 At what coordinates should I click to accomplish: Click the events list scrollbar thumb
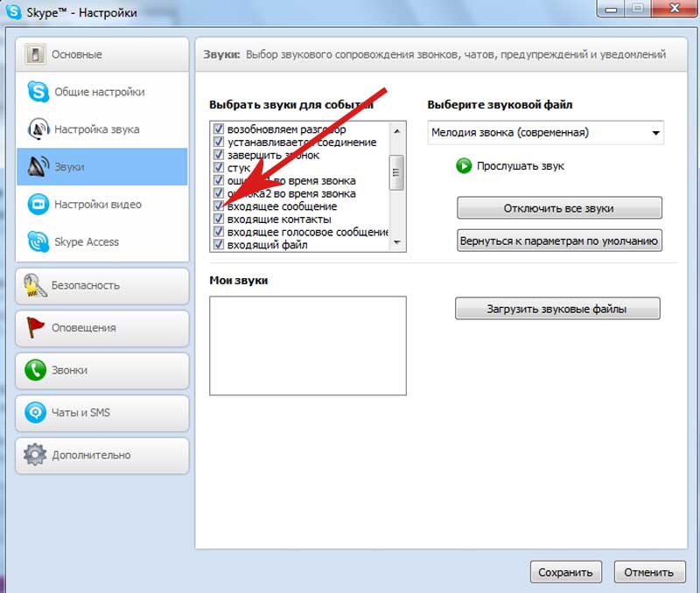click(x=396, y=172)
